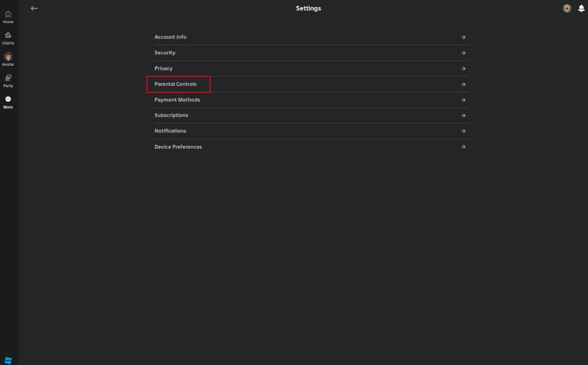This screenshot has height=365, width=588.
Task: Open Device Preferences settings
Action: (x=178, y=146)
